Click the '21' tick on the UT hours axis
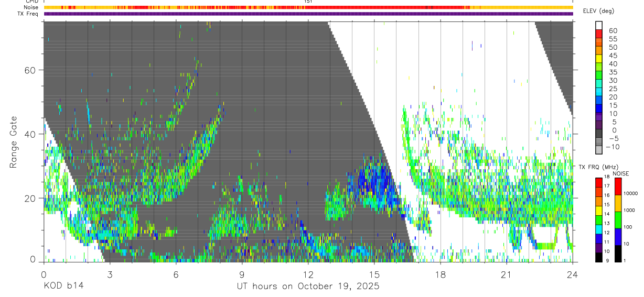 [x=507, y=274]
